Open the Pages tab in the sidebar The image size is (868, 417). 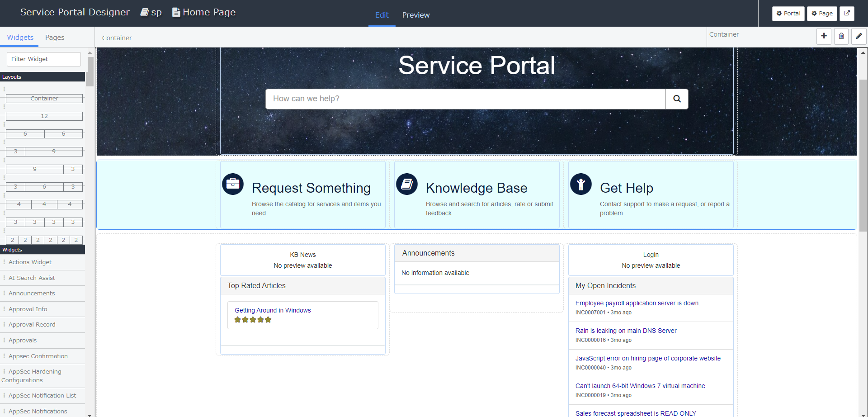(x=54, y=37)
